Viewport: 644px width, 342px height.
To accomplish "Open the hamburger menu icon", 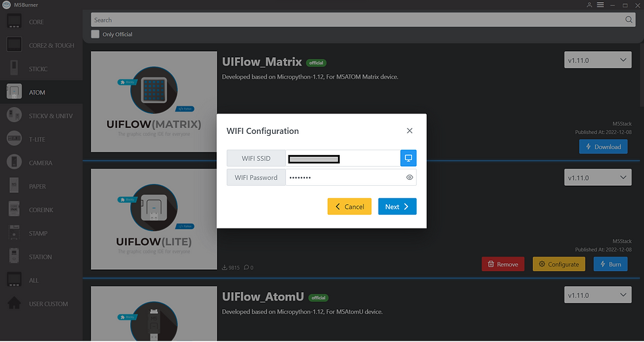I will tap(600, 5).
